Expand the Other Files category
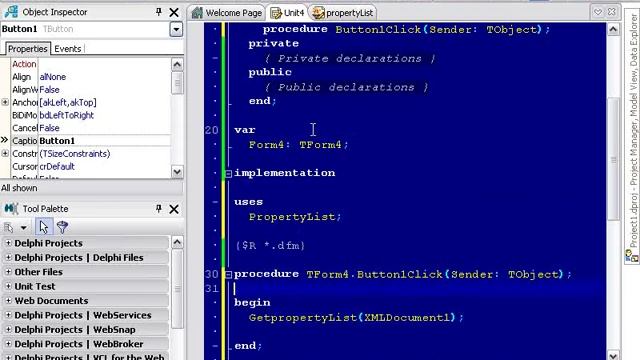This screenshot has width=640, height=360. [x=8, y=272]
